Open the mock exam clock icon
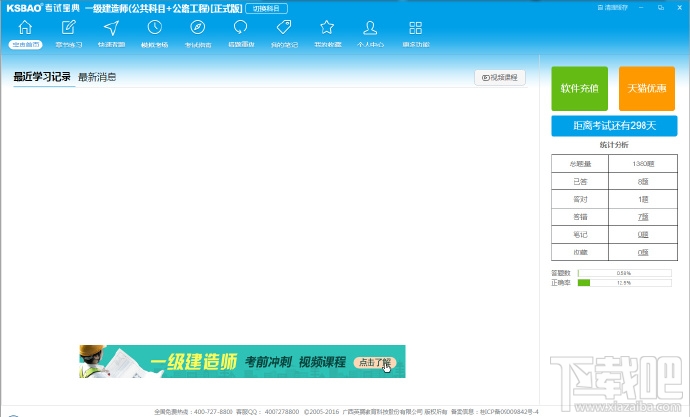The height and width of the screenshot is (417, 690). 154,28
